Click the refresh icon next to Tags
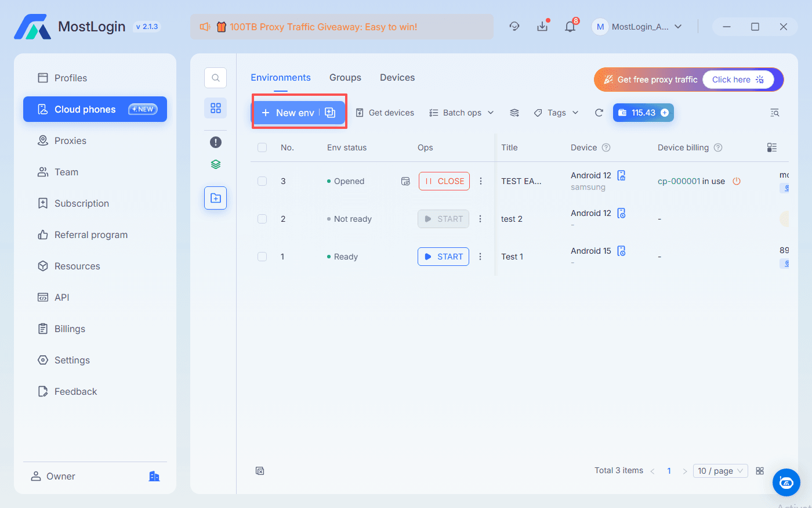The height and width of the screenshot is (508, 812). coord(599,113)
